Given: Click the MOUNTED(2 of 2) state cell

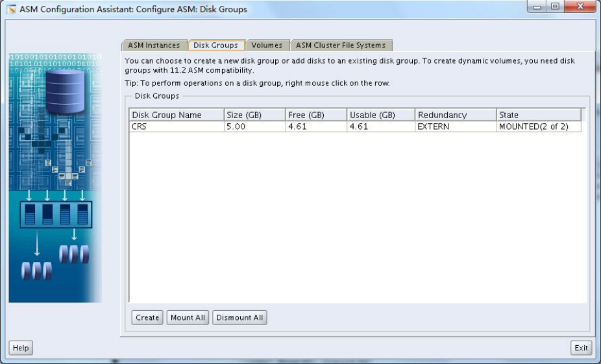Looking at the screenshot, I should [539, 127].
